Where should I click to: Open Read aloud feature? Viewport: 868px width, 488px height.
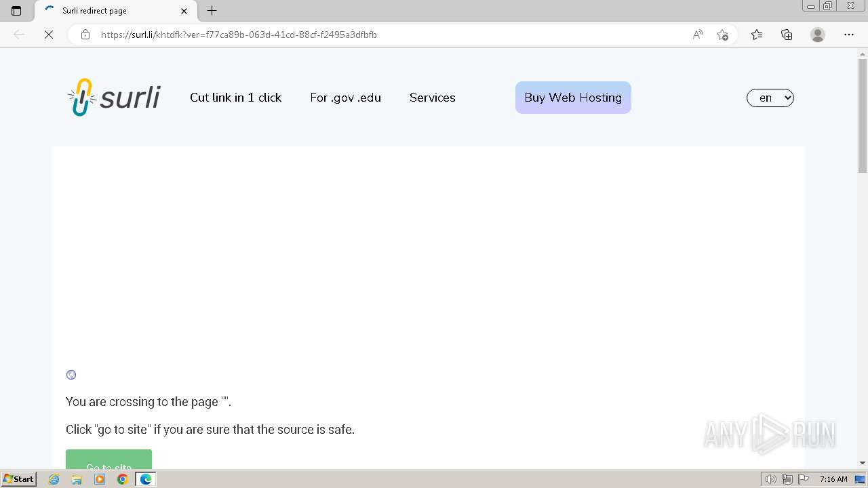698,35
